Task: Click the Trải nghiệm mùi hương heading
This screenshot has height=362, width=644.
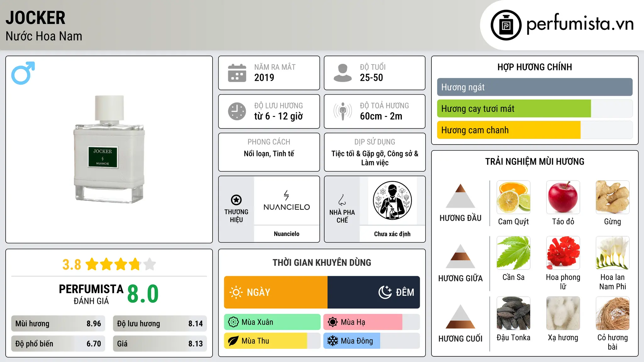Action: pyautogui.click(x=535, y=162)
